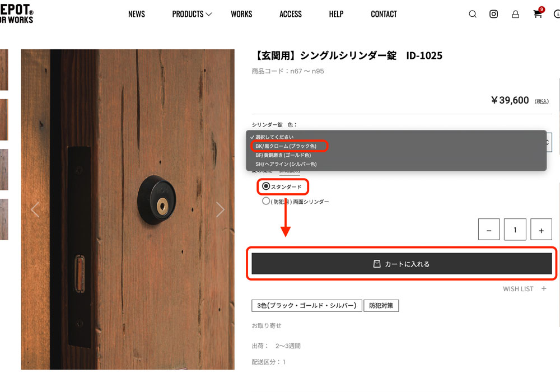Image resolution: width=560 pixels, height=392 pixels.
Task: Increase quantity with plus button
Action: (541, 230)
